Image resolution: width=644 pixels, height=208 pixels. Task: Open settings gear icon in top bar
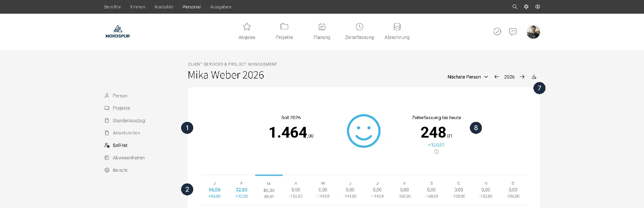526,7
